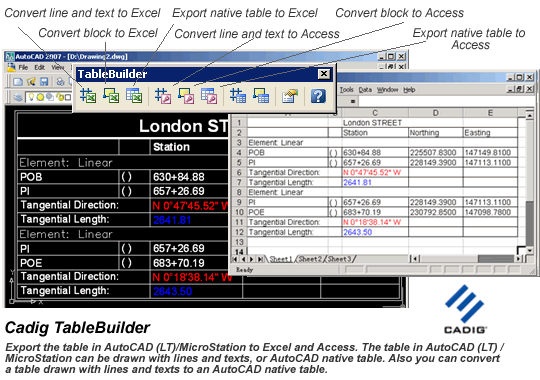Open TableBuilder options icon
Image resolution: width=540 pixels, height=380 pixels.
pos(290,96)
